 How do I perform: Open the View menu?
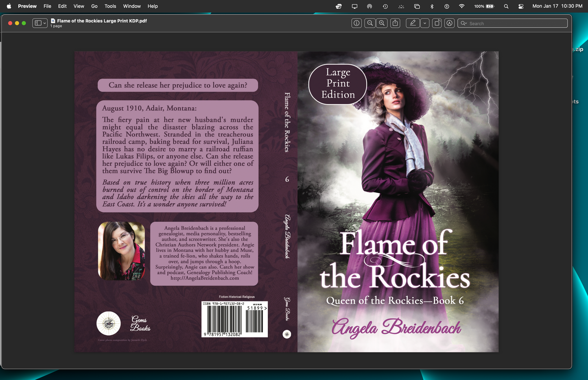[x=79, y=6]
